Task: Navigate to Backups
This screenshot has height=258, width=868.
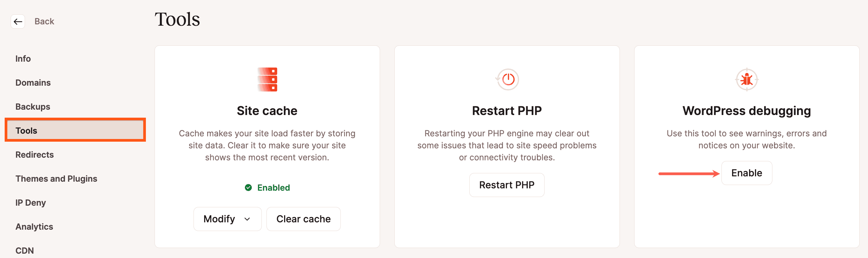Action: coord(32,106)
